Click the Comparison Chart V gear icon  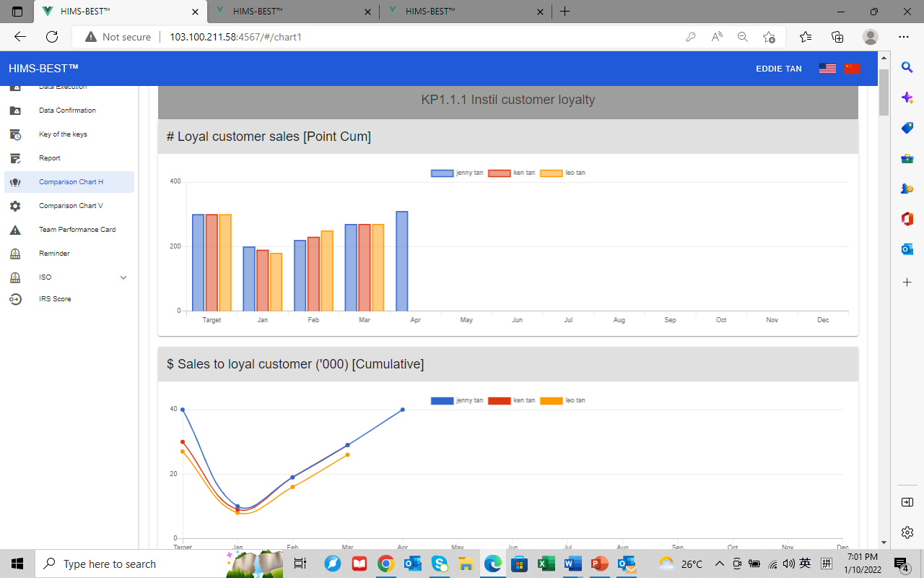click(x=15, y=206)
